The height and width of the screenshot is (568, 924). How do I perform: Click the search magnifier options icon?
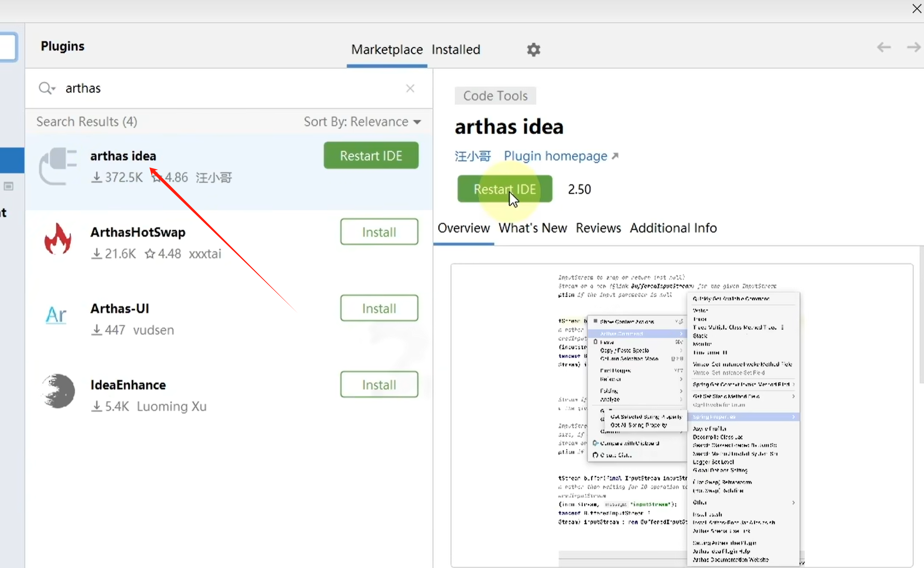coord(47,88)
